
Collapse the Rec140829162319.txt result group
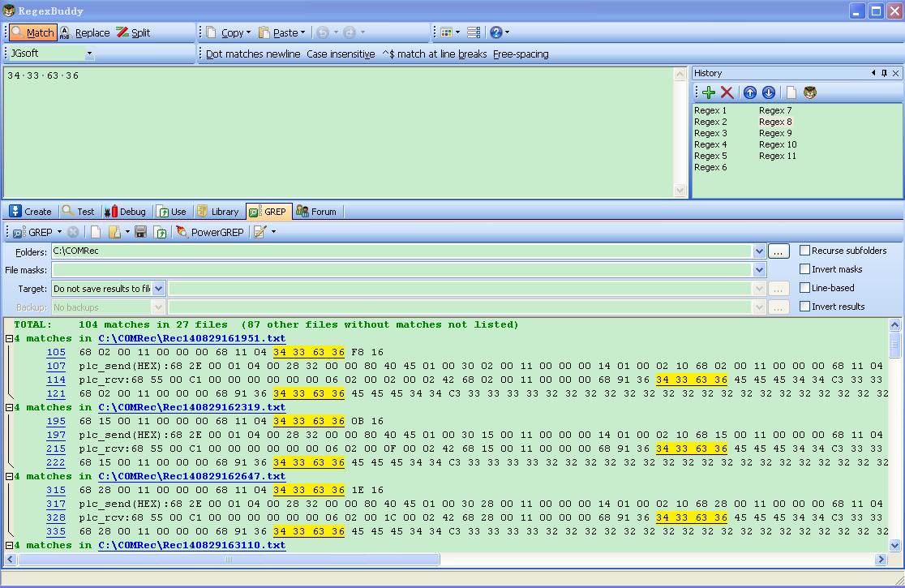(x=9, y=407)
